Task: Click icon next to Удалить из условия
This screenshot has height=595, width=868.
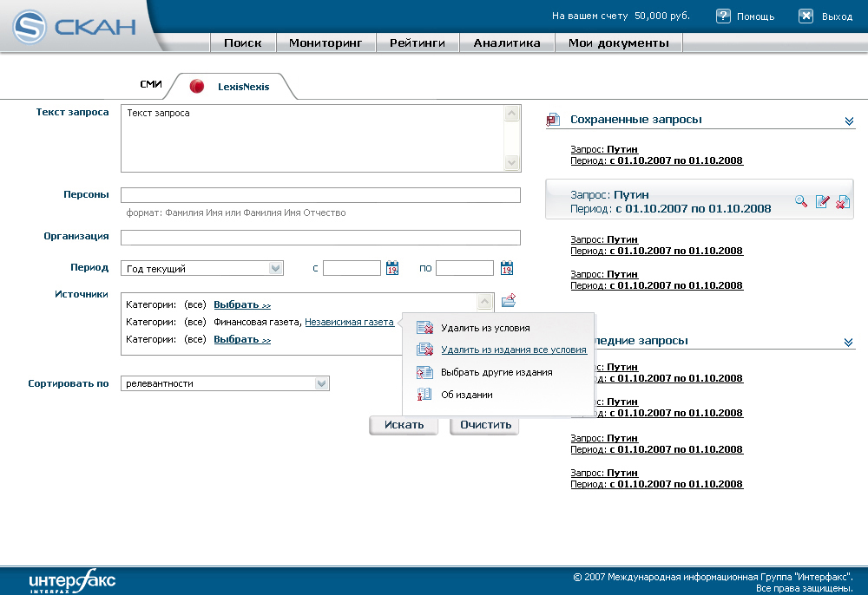Action: 424,328
